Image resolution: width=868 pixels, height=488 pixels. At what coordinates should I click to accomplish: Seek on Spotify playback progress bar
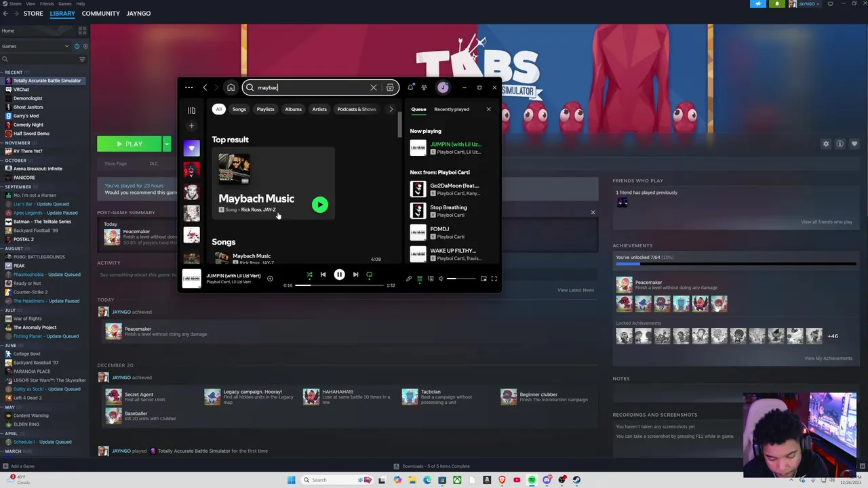339,285
